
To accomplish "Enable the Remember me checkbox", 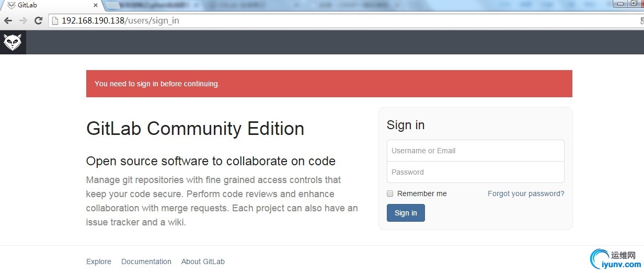I will tap(390, 194).
